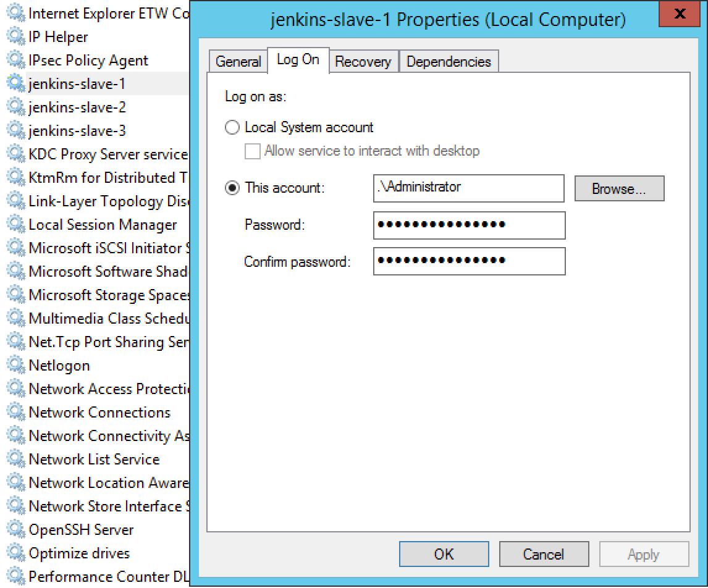Image resolution: width=708 pixels, height=588 pixels.
Task: Confirm the dialog with OK
Action: [x=444, y=554]
